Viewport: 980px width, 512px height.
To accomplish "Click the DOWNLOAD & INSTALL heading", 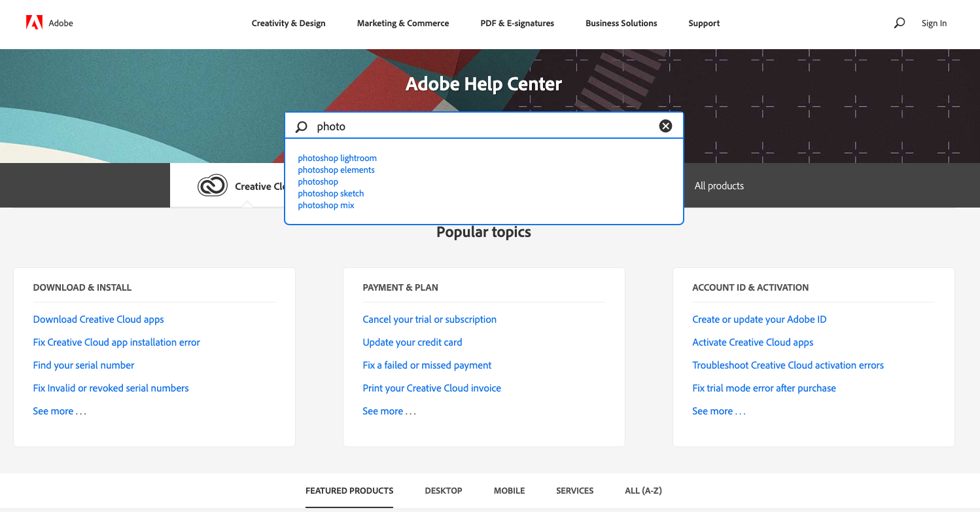I will click(x=82, y=287).
